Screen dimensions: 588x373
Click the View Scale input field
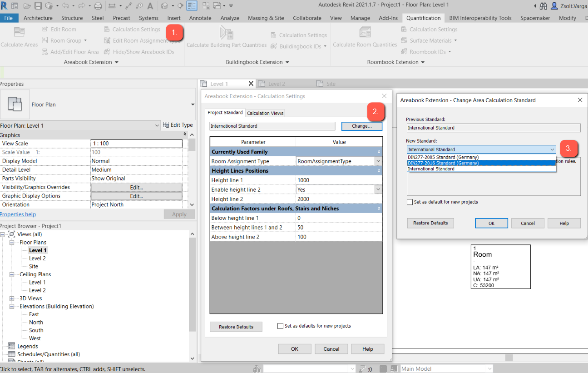tap(136, 144)
